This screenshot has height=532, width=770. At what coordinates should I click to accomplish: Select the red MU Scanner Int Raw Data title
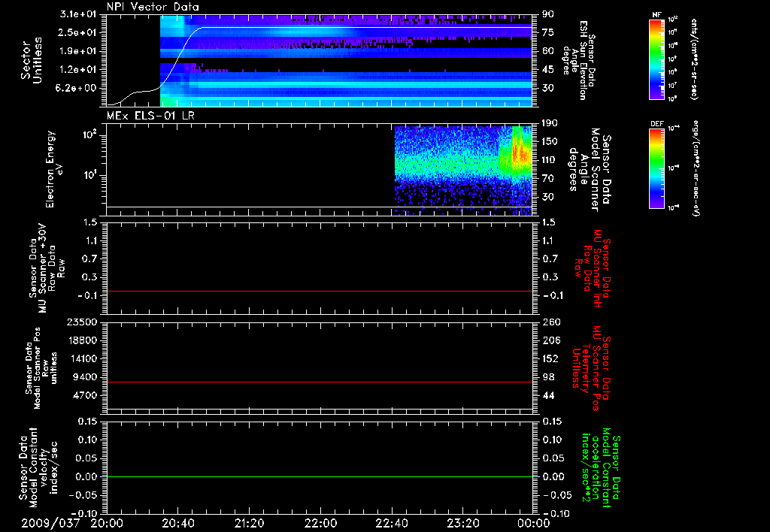click(x=594, y=268)
